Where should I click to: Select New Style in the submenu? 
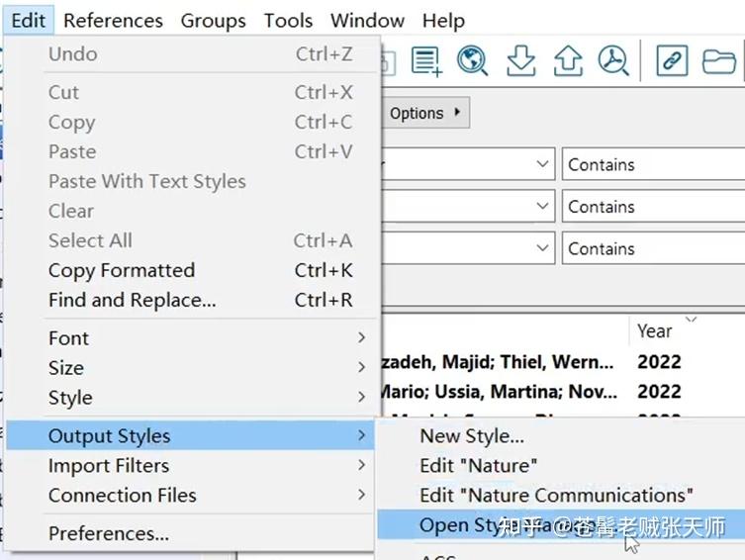click(472, 436)
